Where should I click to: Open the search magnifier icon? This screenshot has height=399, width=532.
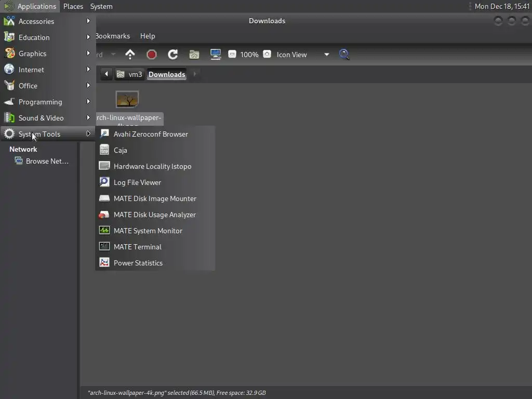[344, 54]
